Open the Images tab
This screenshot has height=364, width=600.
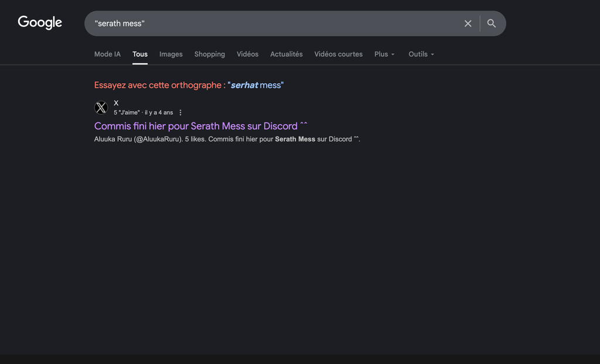(x=171, y=54)
